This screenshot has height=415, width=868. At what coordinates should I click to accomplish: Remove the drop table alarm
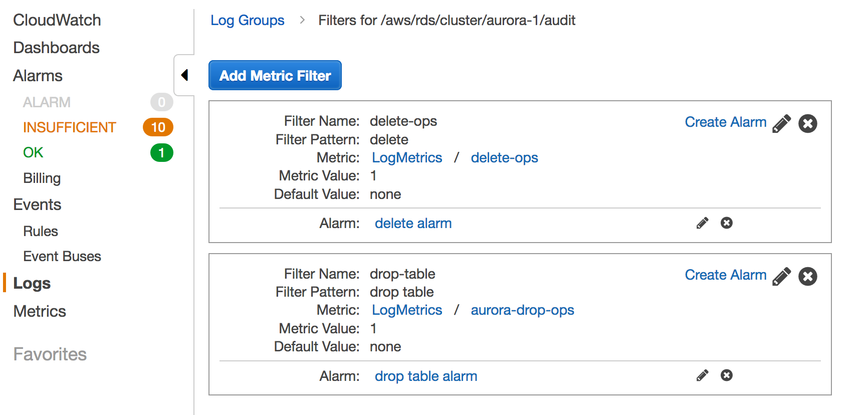tap(726, 375)
